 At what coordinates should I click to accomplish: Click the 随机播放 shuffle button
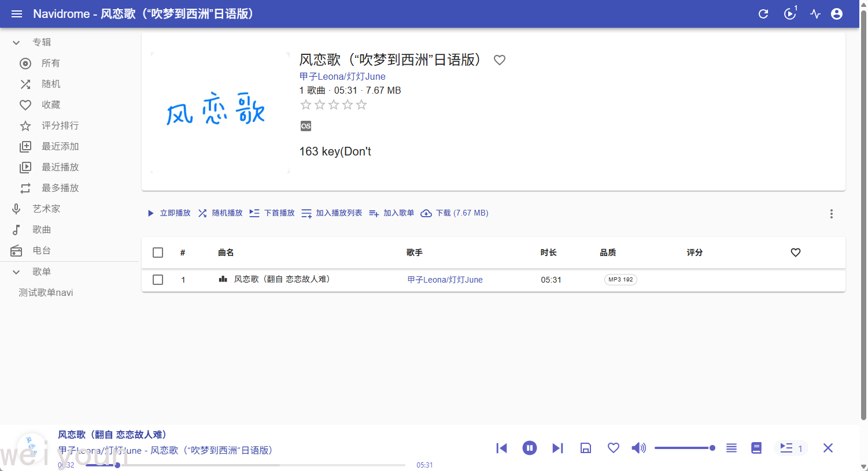pyautogui.click(x=220, y=213)
